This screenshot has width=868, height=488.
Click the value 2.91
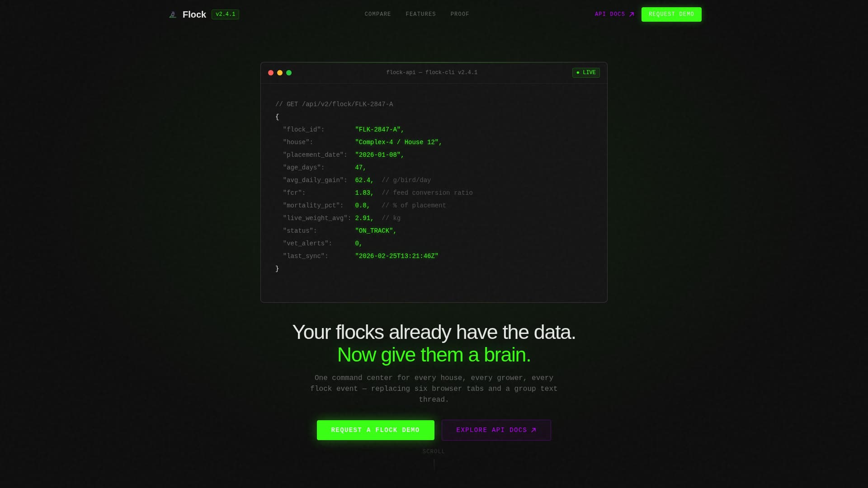(x=364, y=218)
